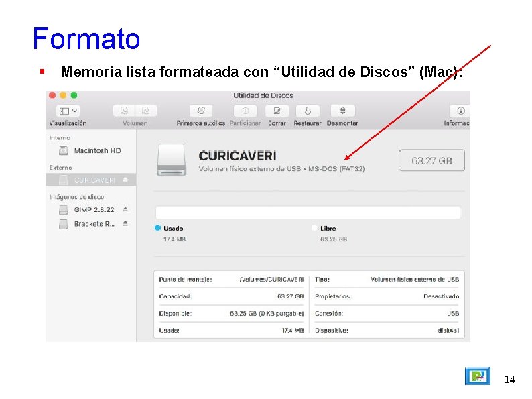Click the Interno sidebar section header
Screen dimensions: 532x399
coord(60,138)
